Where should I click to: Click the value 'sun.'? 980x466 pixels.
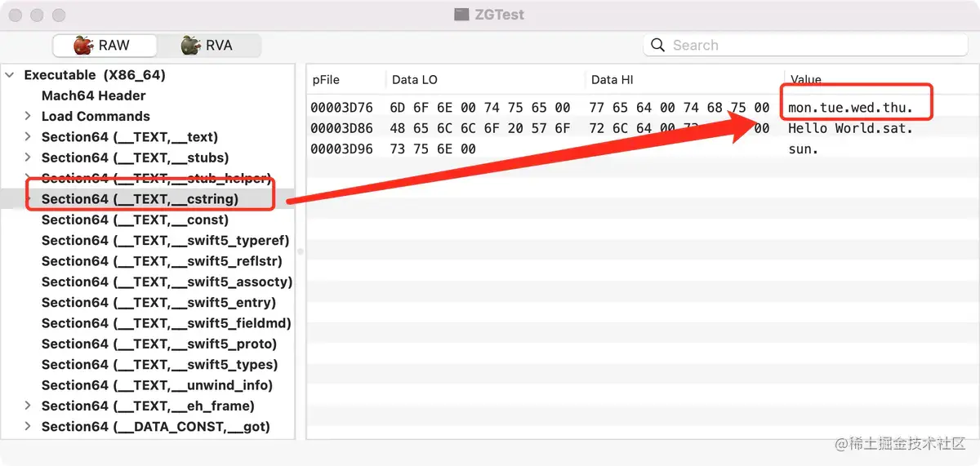804,149
